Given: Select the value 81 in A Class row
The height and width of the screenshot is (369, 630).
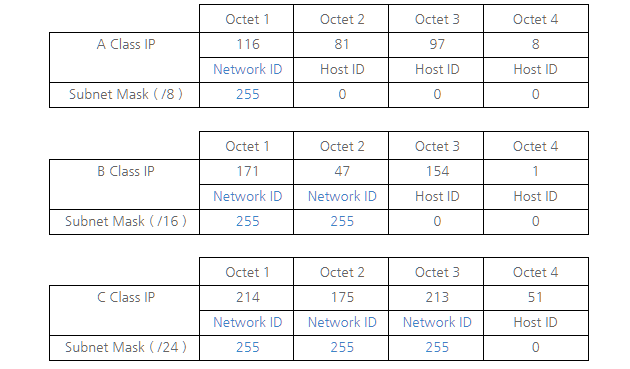Looking at the screenshot, I should coord(342,44).
